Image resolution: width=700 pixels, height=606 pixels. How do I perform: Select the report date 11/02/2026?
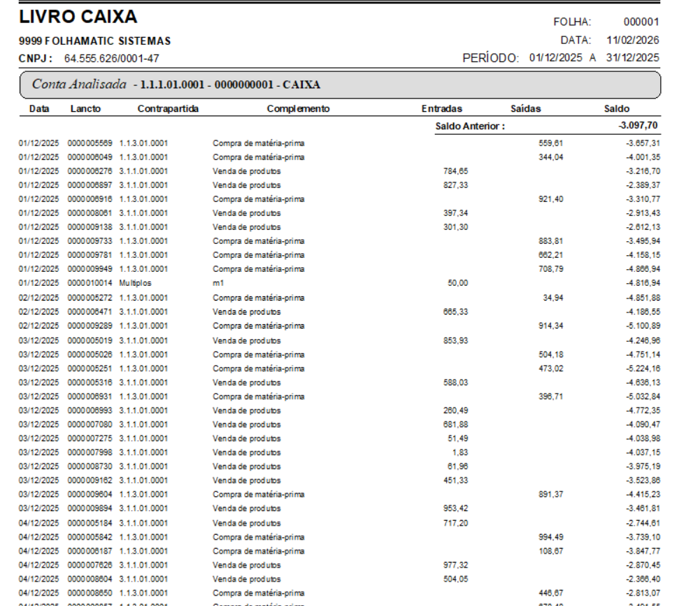pos(632,41)
